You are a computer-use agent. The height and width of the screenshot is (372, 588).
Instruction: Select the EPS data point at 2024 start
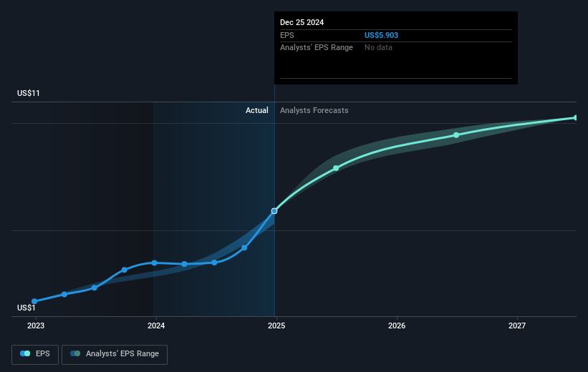(154, 263)
